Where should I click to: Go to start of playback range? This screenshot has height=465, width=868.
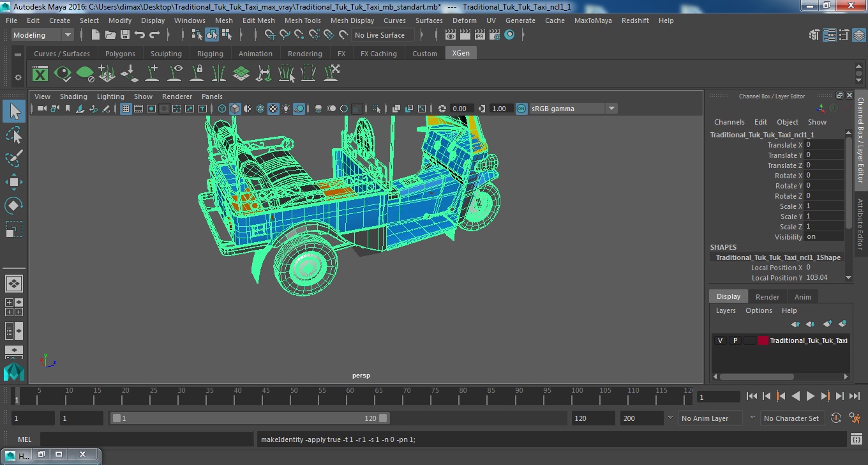click(x=752, y=396)
